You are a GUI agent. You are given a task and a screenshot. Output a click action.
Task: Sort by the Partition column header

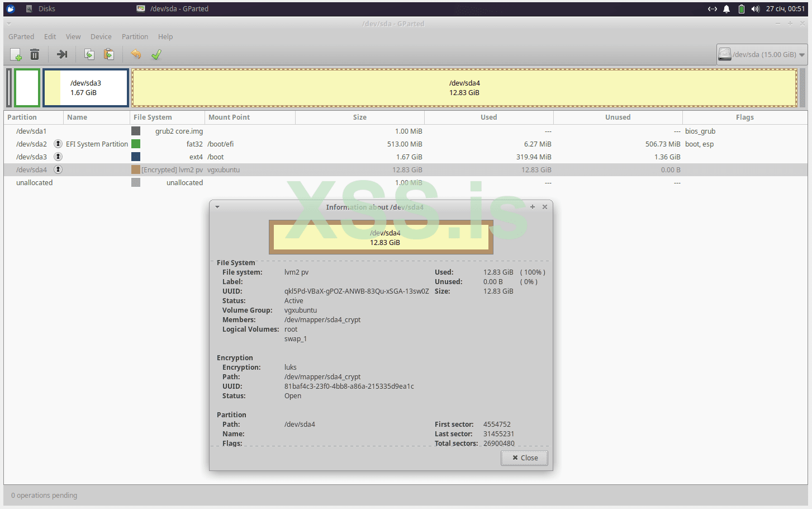coord(34,117)
